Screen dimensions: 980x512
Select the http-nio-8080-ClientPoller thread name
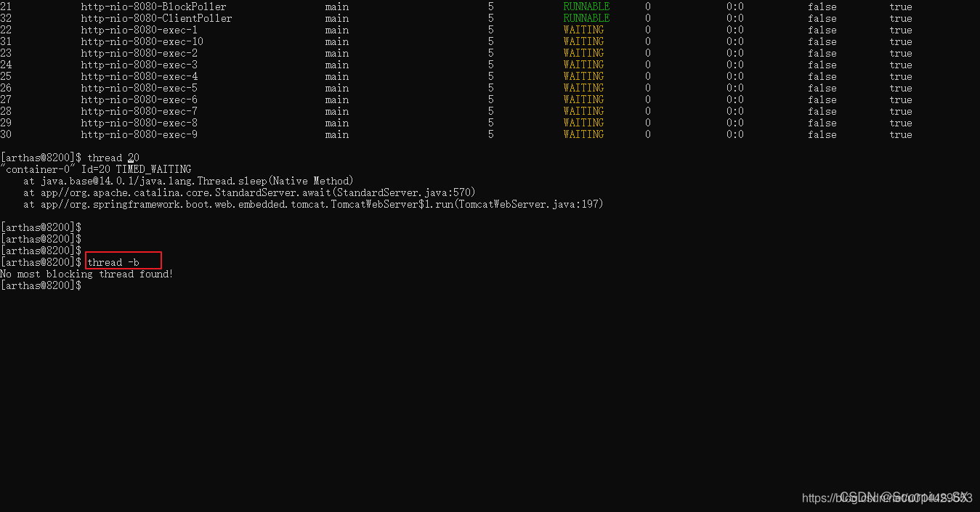pyautogui.click(x=156, y=18)
